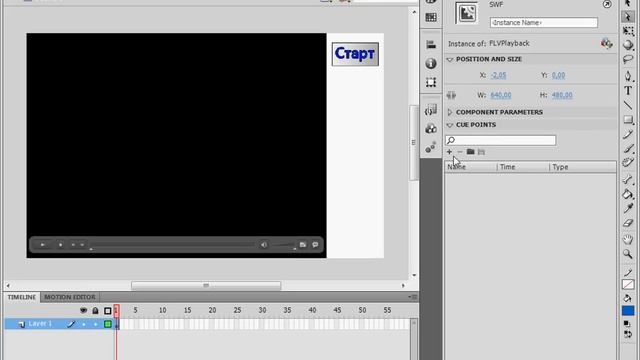This screenshot has width=640, height=360.
Task: Open the Motion Presets panel icon
Action: point(431,147)
